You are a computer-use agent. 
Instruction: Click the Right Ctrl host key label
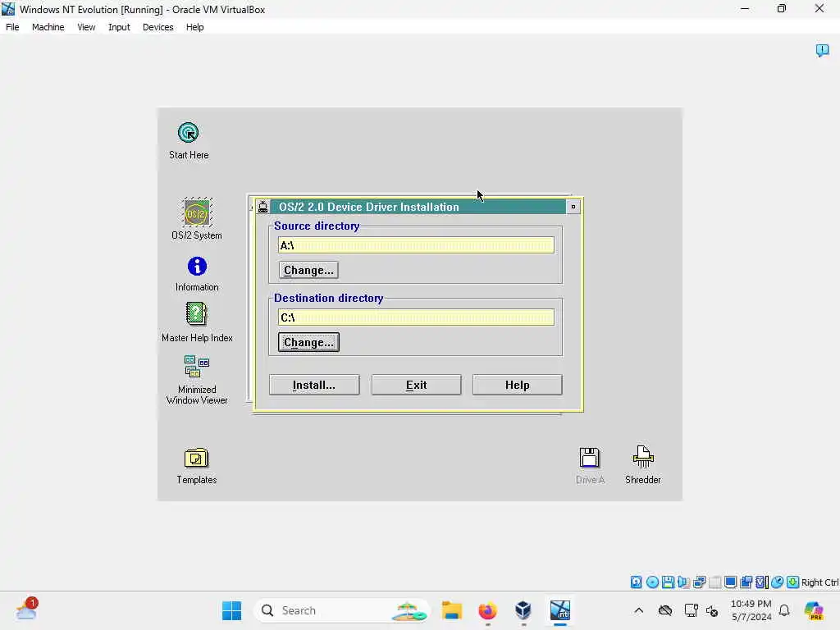[819, 582]
